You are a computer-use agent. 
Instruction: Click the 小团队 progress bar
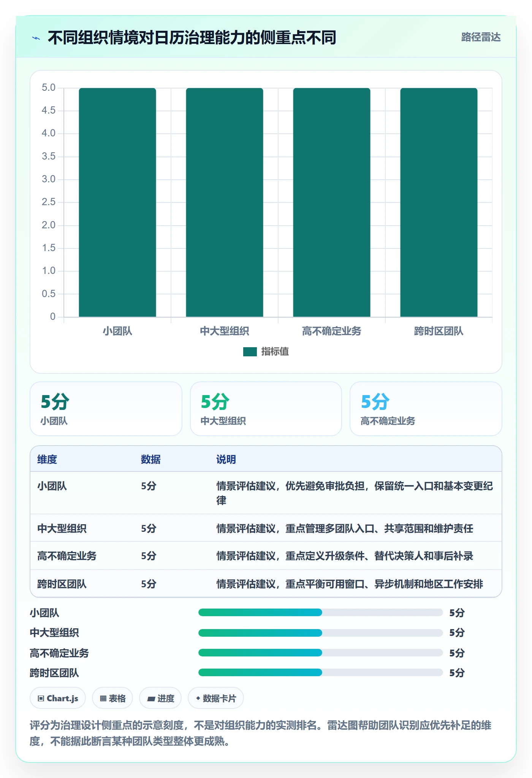(320, 612)
